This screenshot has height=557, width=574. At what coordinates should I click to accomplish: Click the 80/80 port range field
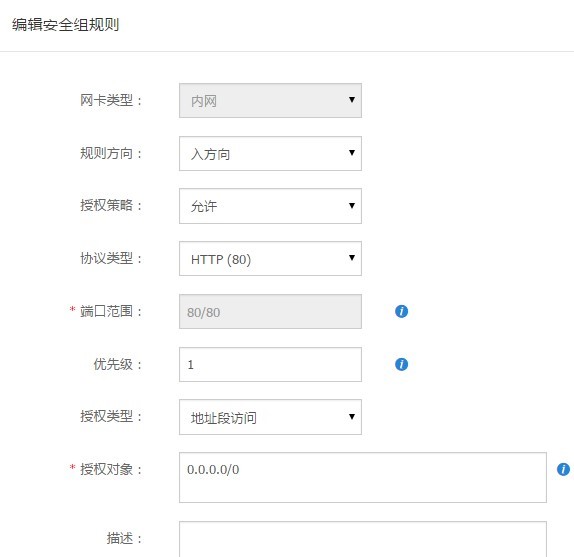270,311
